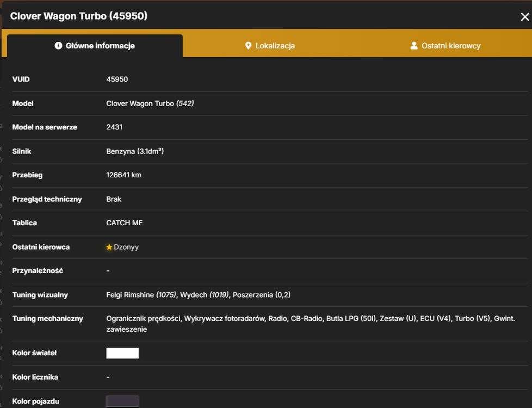Click the mileage value 126641 km
Viewport: 532px width, 408px height.
[x=124, y=175]
